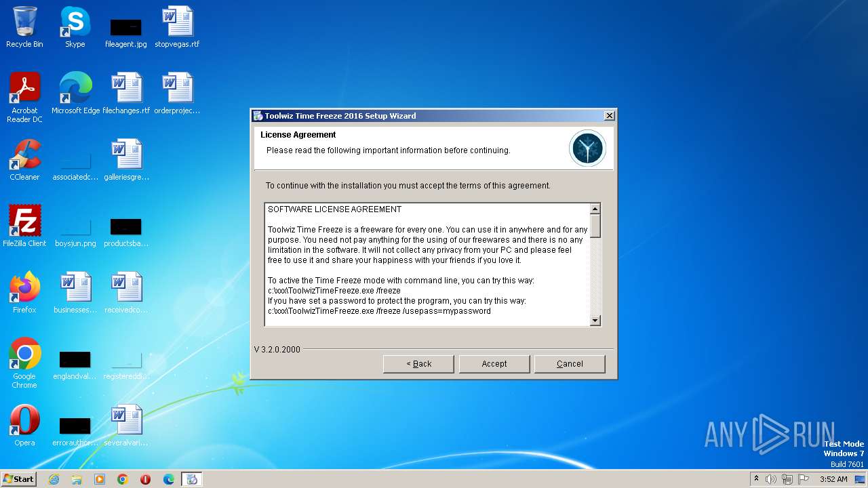Click the Toolwiz Time Freeze logo

[587, 148]
